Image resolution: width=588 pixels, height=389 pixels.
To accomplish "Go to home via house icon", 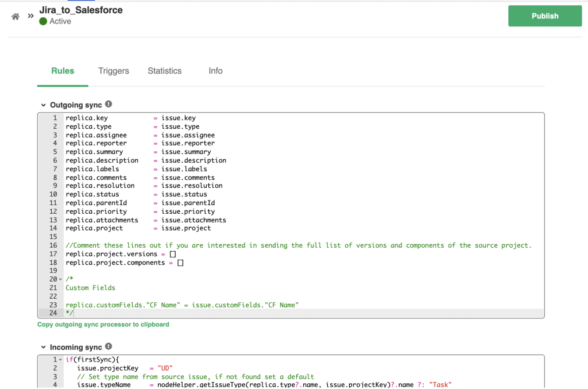I will (x=16, y=17).
